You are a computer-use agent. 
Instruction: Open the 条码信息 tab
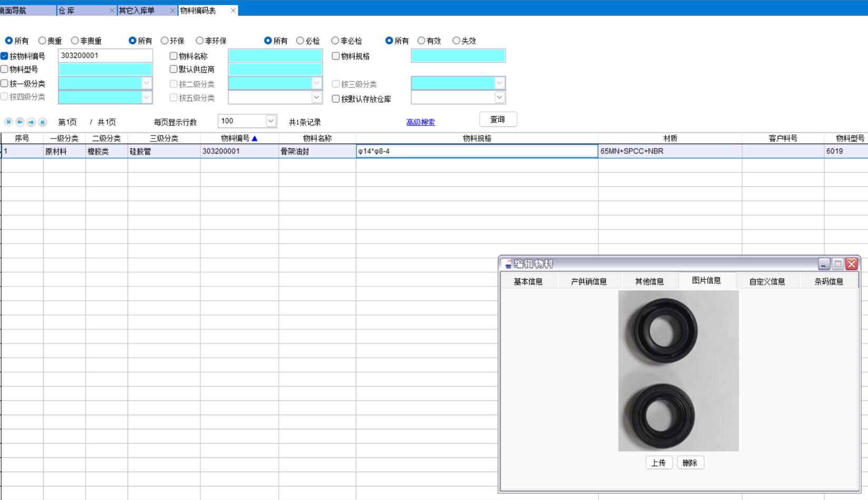[x=828, y=282]
